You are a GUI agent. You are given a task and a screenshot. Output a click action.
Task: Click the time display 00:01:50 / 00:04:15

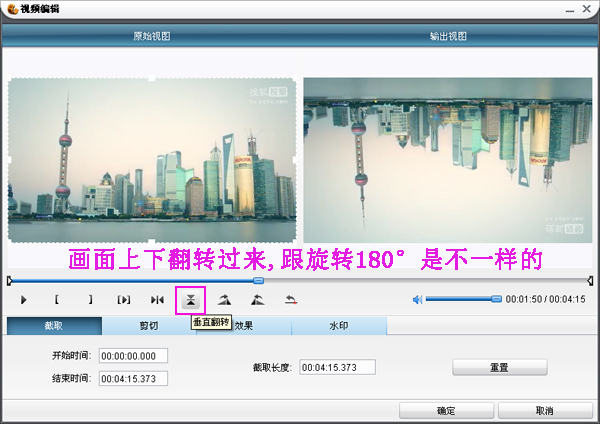pyautogui.click(x=545, y=299)
